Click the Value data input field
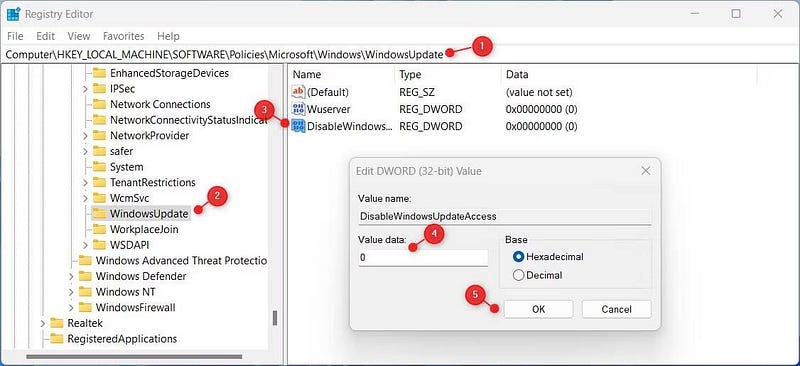800x366 pixels. [x=423, y=258]
